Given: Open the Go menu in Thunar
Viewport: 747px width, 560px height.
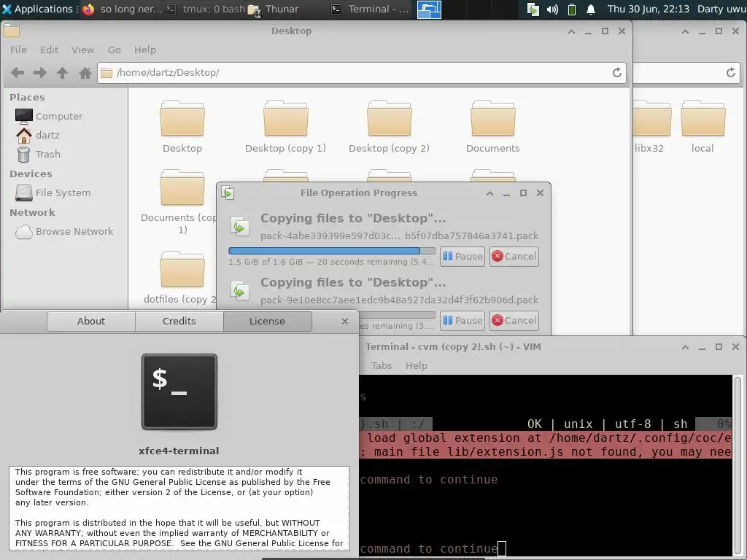Looking at the screenshot, I should pos(115,50).
